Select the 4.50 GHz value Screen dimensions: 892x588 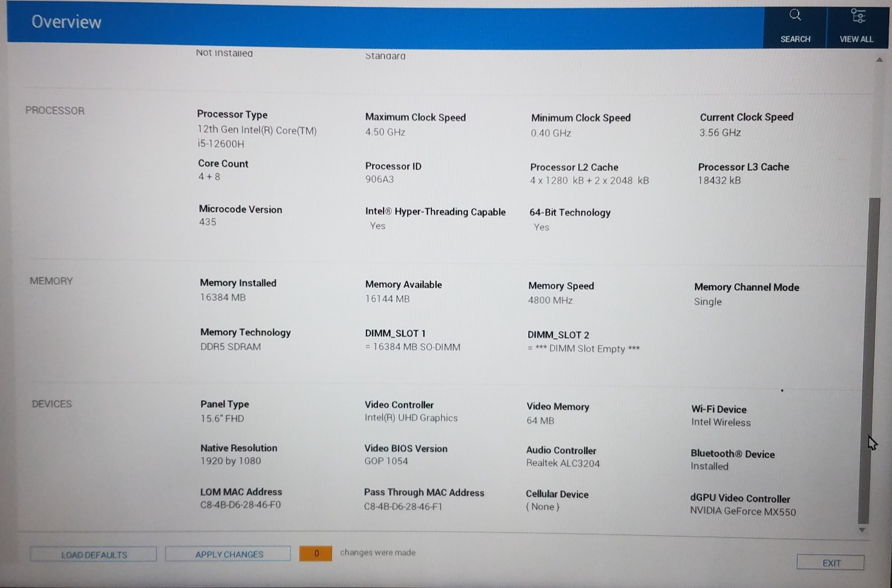click(x=385, y=132)
